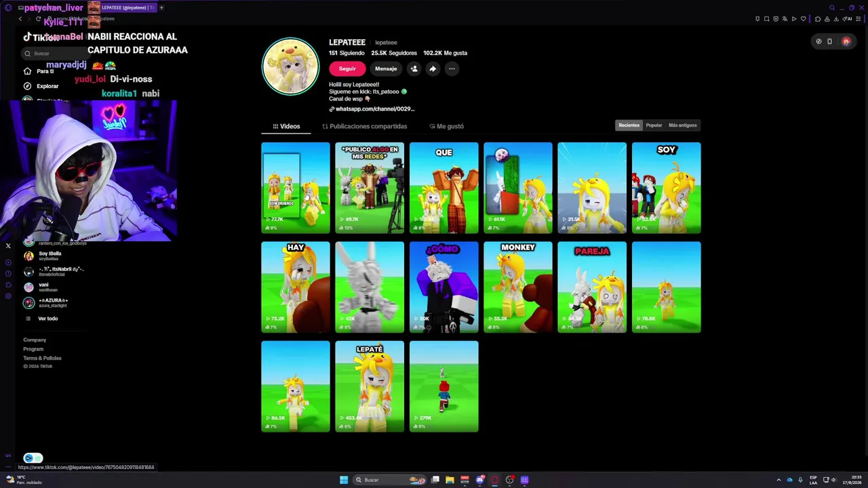Expand the Program footer section
The width and height of the screenshot is (868, 488).
click(33, 349)
